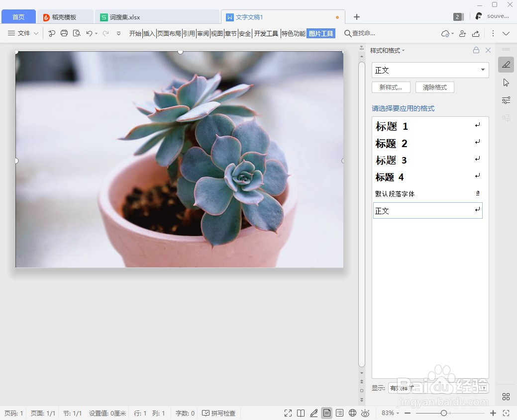Click the collaboration add-user icon
The height and width of the screenshot is (420, 517).
463,34
